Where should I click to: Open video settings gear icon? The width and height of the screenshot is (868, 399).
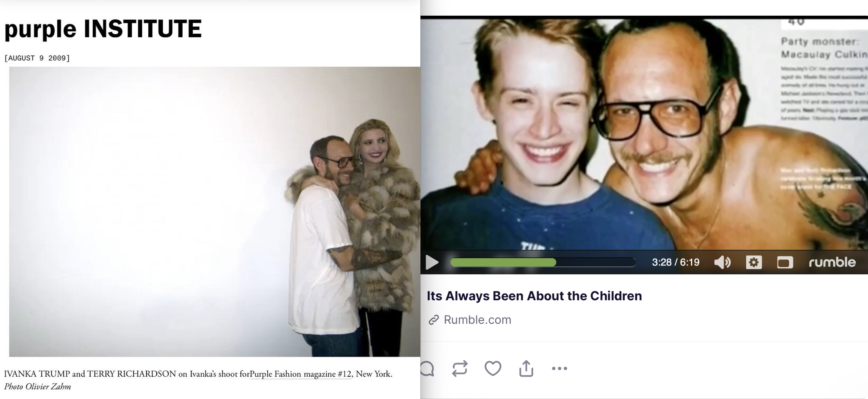[754, 262]
